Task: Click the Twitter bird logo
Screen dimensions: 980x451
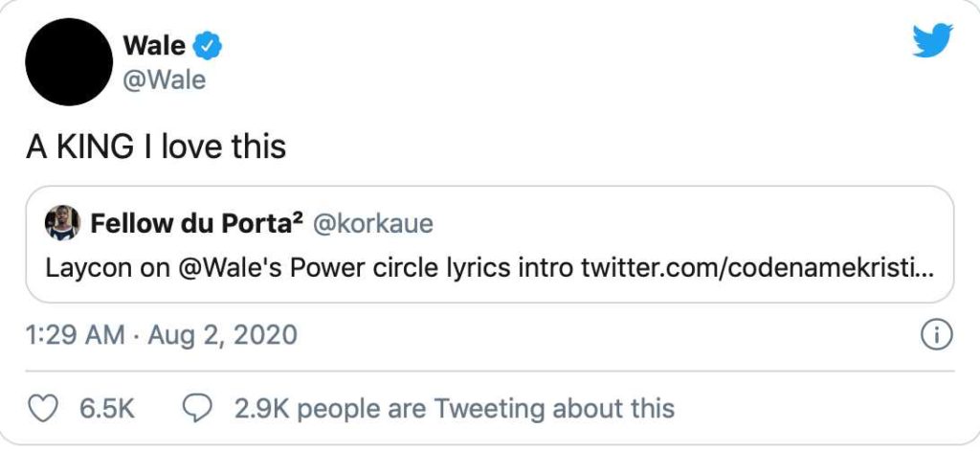Action: (932, 42)
